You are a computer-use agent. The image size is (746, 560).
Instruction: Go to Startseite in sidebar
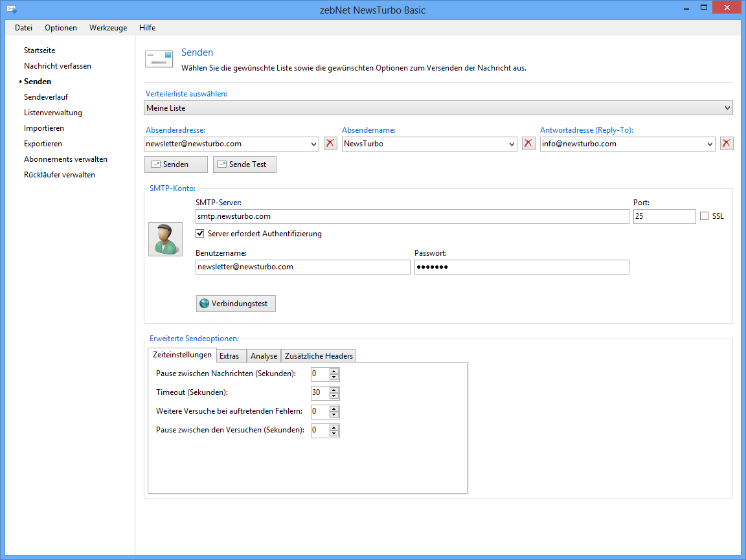40,50
